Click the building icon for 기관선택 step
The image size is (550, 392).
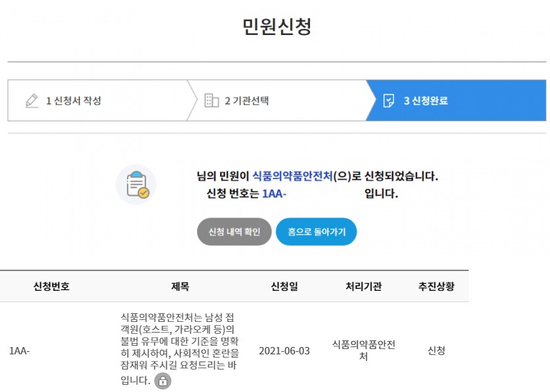[212, 101]
